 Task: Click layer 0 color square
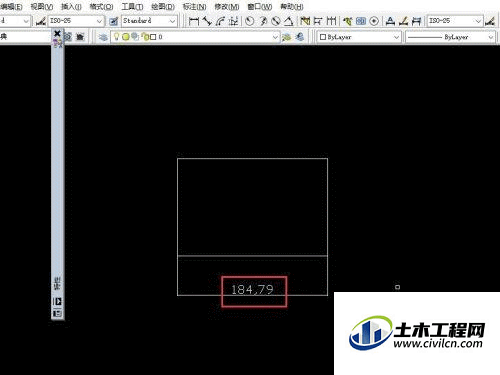(153, 37)
